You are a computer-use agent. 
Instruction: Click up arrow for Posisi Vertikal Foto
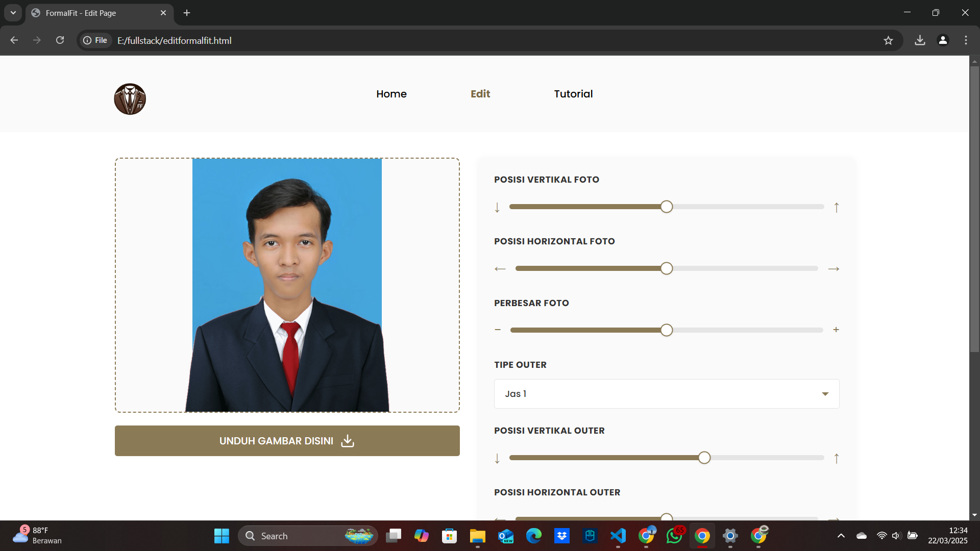[x=836, y=207]
